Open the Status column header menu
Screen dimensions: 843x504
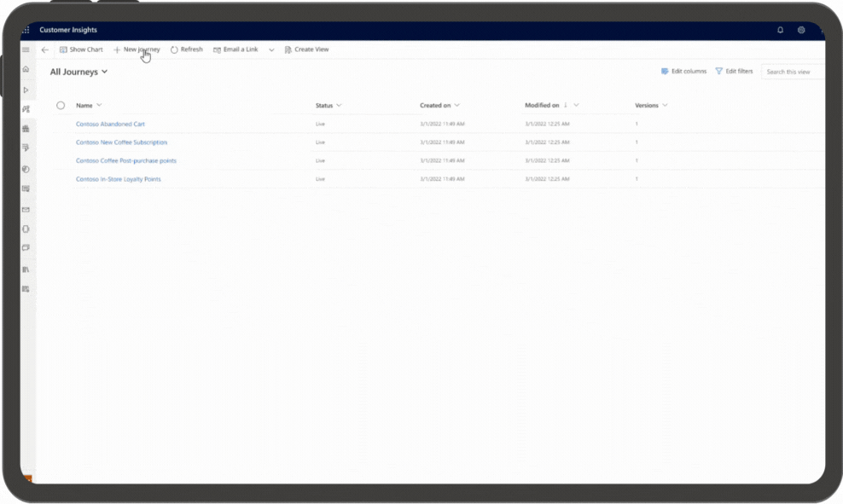(x=328, y=105)
